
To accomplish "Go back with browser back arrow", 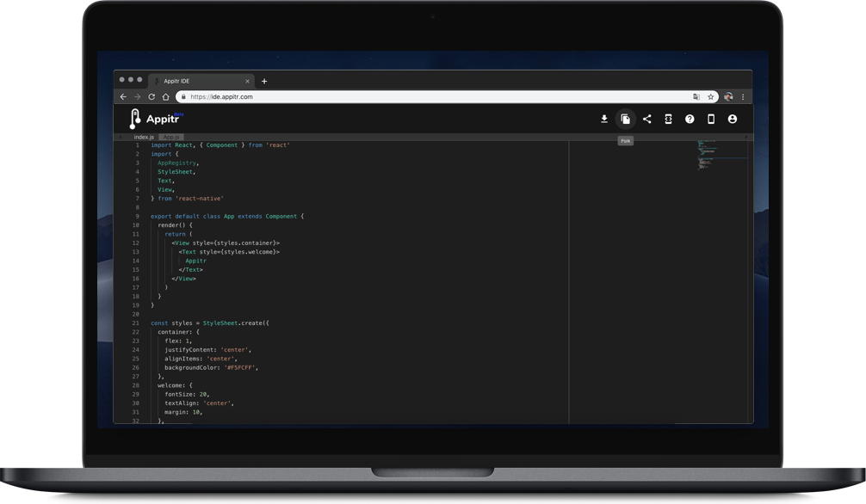I will click(123, 96).
